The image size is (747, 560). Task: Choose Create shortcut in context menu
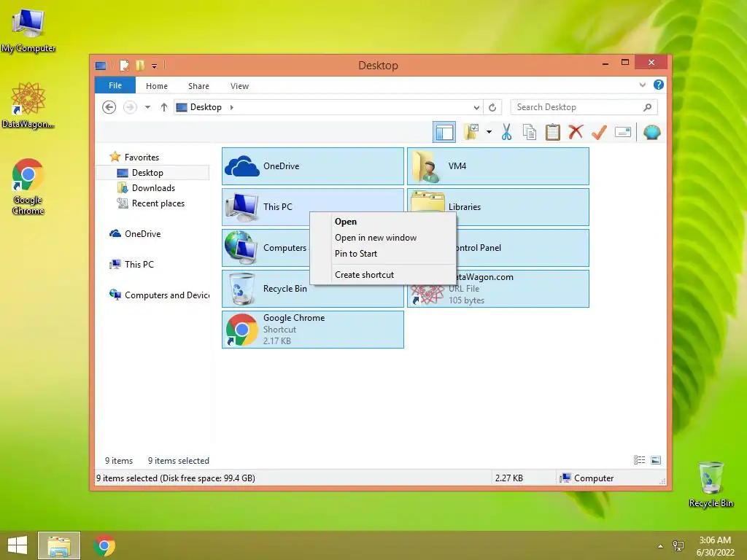tap(383, 275)
